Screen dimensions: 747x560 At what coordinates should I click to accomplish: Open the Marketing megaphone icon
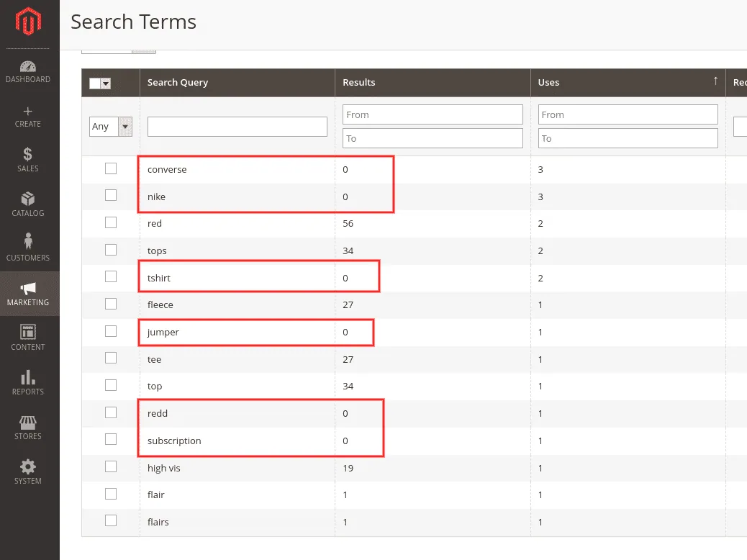coord(27,289)
